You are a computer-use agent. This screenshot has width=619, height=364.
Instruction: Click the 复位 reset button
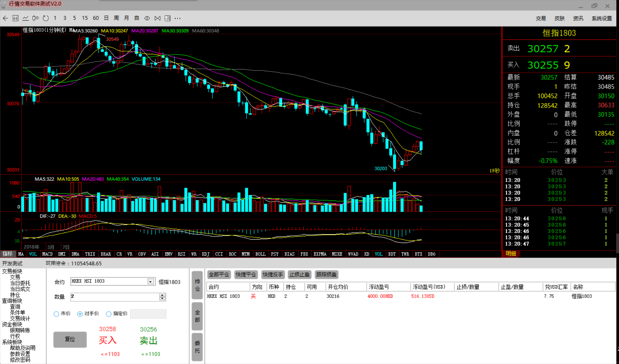point(70,339)
